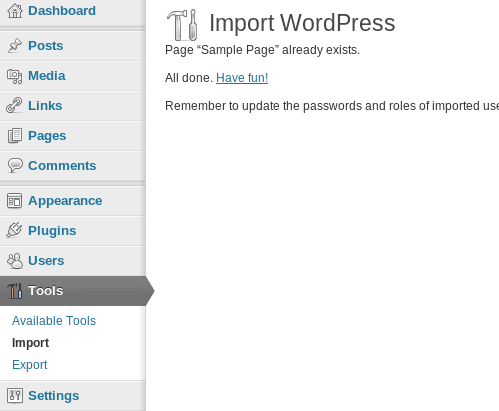
Task: Open the Appearance menu
Action: click(x=65, y=201)
